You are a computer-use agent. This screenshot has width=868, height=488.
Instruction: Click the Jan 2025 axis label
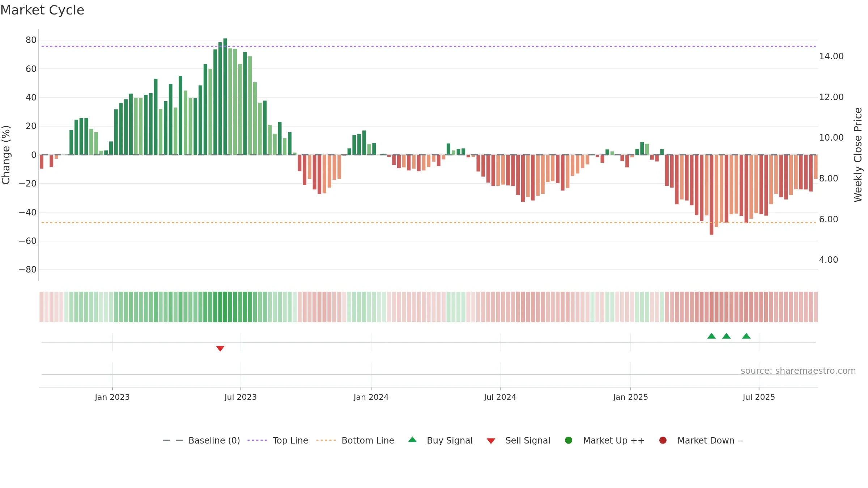[630, 397]
